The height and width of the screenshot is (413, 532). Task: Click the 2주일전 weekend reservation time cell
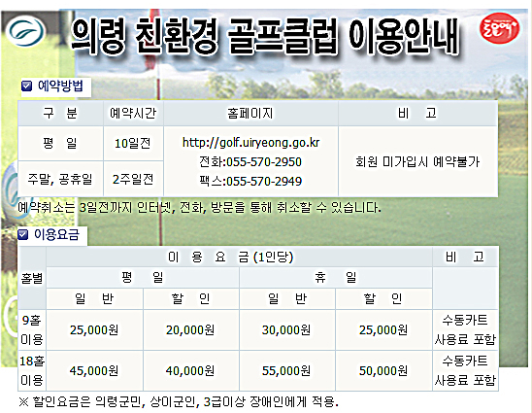(x=133, y=179)
